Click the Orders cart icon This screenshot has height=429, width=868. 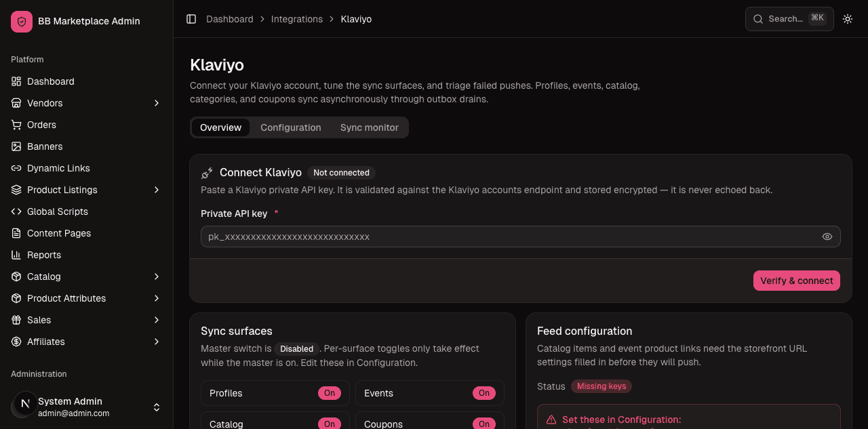click(16, 125)
